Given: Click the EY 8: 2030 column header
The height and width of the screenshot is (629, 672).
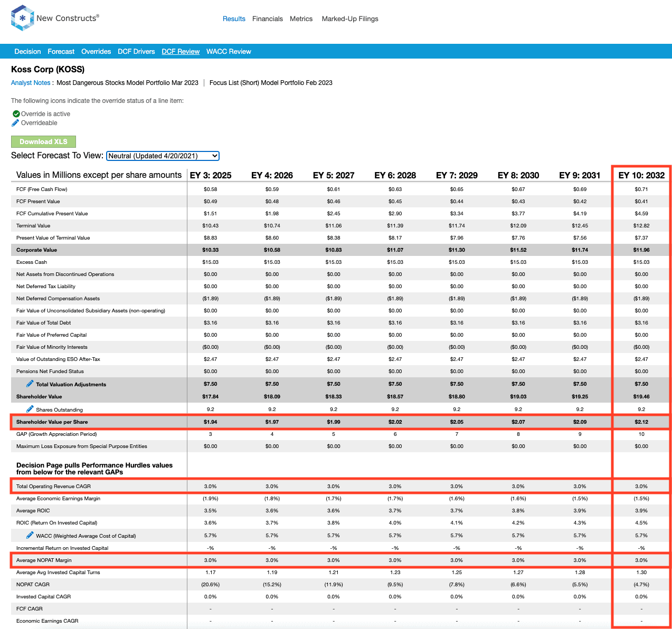Looking at the screenshot, I should coord(518,175).
